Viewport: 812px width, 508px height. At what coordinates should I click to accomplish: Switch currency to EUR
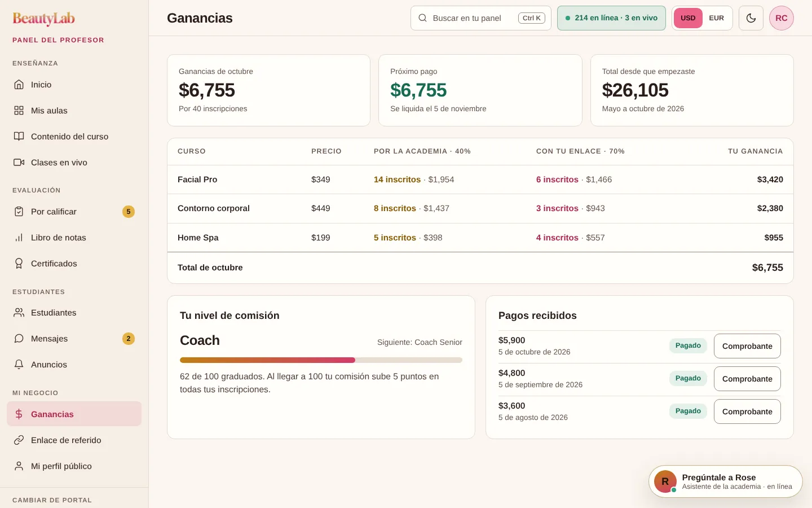click(717, 18)
